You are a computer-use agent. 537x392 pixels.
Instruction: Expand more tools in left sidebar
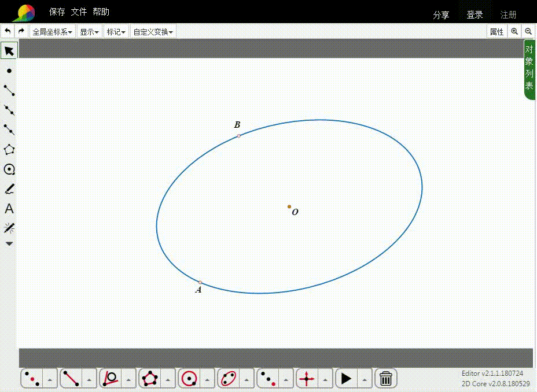(x=9, y=244)
